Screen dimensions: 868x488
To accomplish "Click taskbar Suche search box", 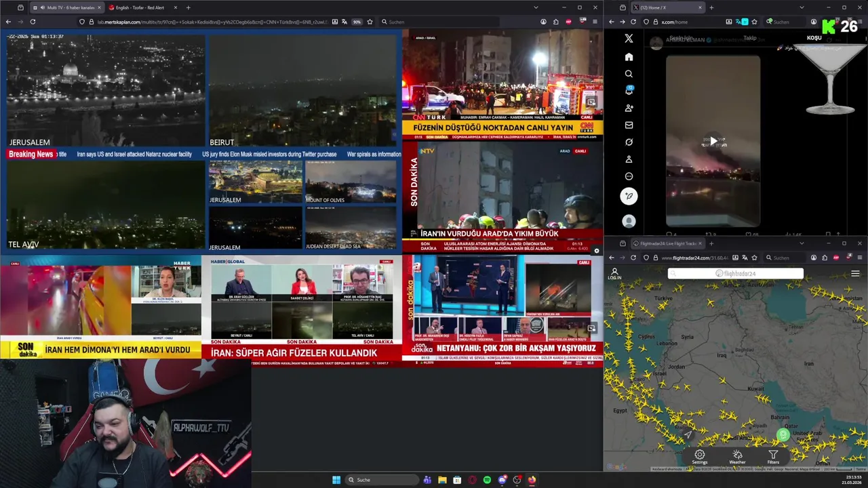I will (381, 480).
